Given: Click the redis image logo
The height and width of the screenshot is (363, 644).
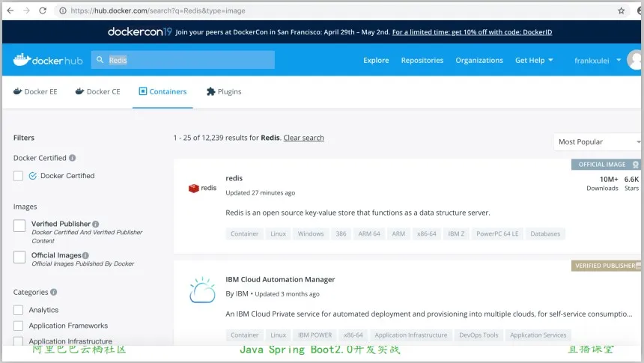Looking at the screenshot, I should click(202, 189).
